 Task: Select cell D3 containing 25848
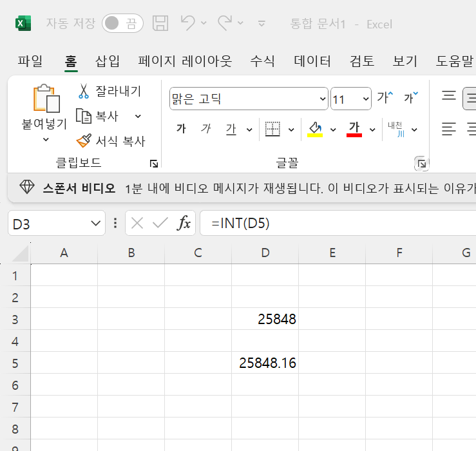(265, 319)
